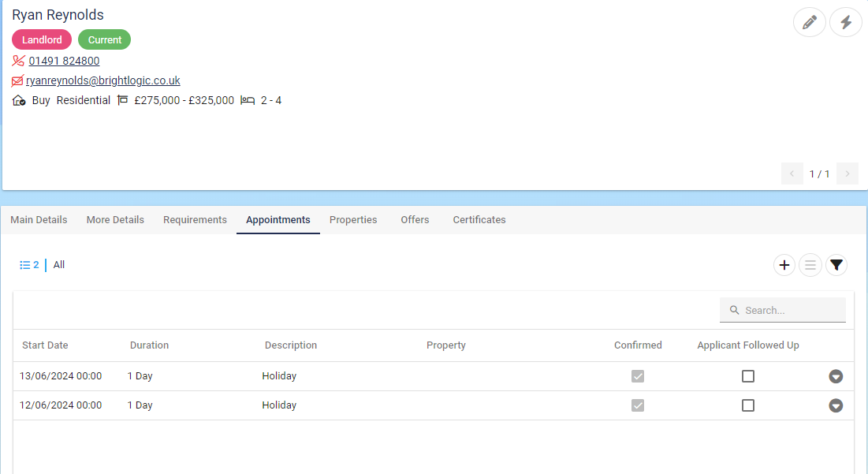Screen dimensions: 868x474
Task: Click phone number 01491 824800 link
Action: (64, 61)
